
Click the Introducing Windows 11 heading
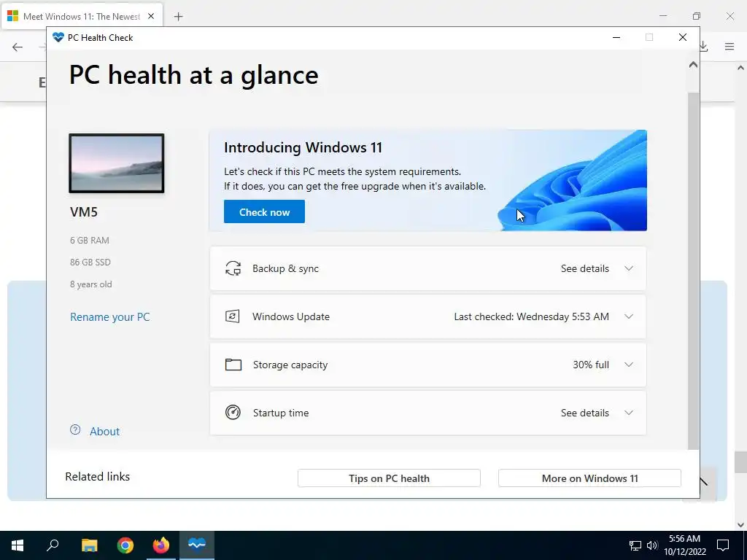click(x=303, y=147)
